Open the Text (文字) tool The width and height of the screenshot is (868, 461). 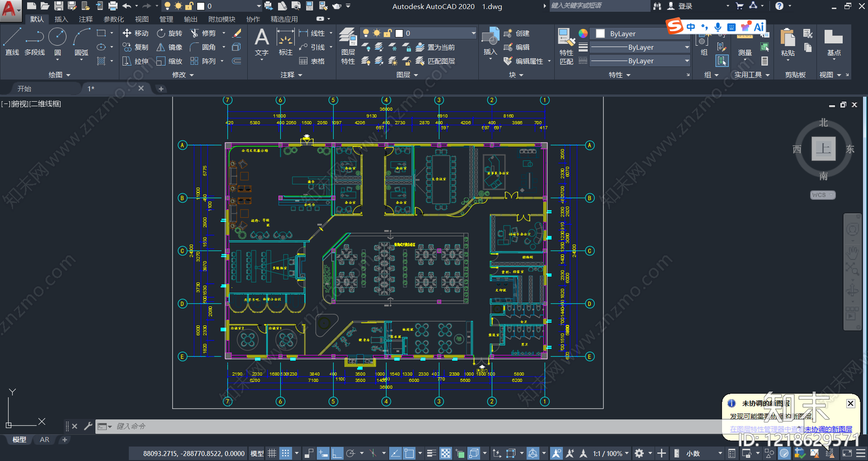pos(261,42)
